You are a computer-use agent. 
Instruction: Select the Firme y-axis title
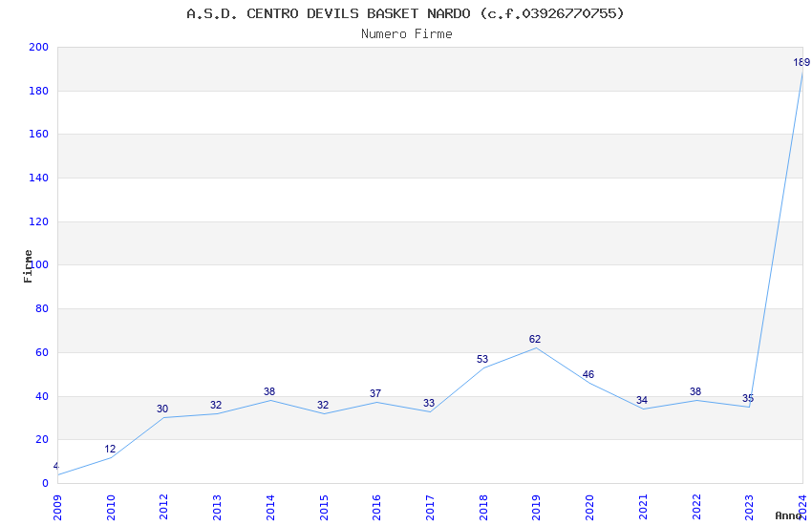(x=28, y=266)
